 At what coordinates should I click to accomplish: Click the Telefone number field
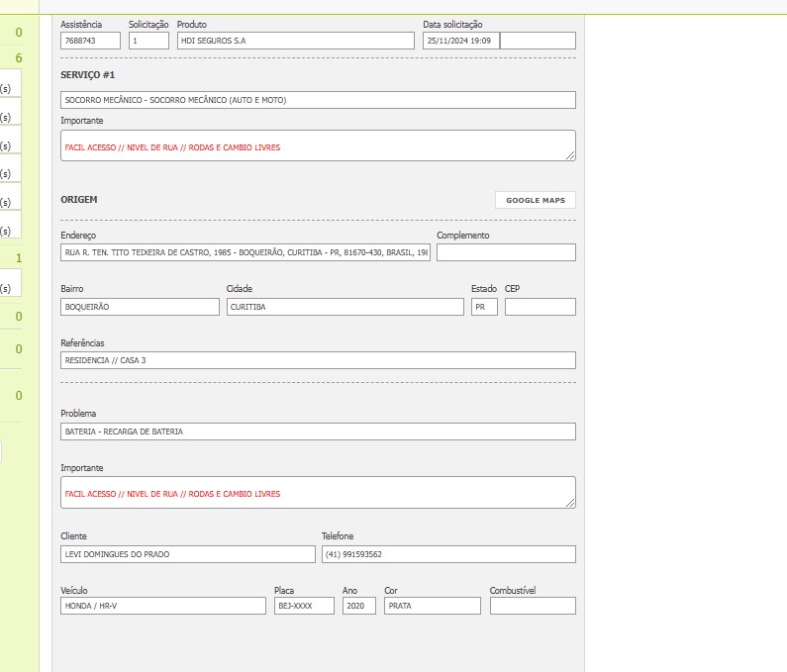[447, 554]
